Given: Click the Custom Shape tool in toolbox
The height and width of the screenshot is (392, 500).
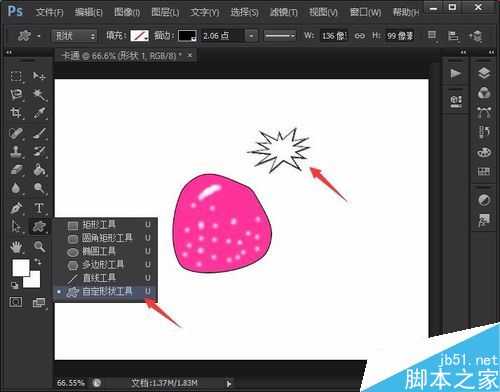Looking at the screenshot, I should (x=39, y=227).
